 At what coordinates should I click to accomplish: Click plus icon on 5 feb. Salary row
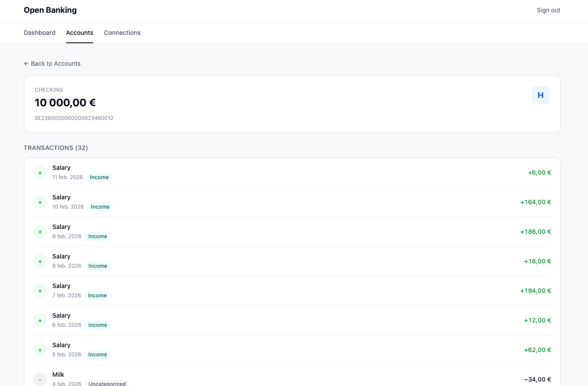click(x=40, y=350)
